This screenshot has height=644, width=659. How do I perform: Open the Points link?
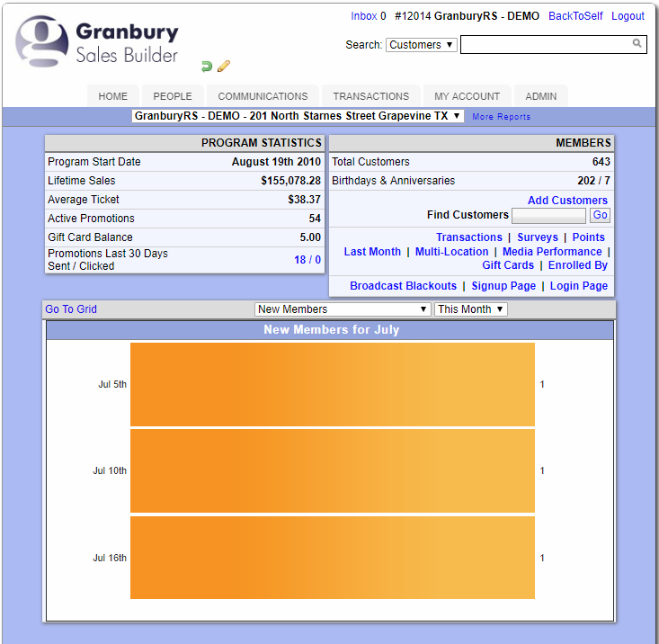pos(588,237)
